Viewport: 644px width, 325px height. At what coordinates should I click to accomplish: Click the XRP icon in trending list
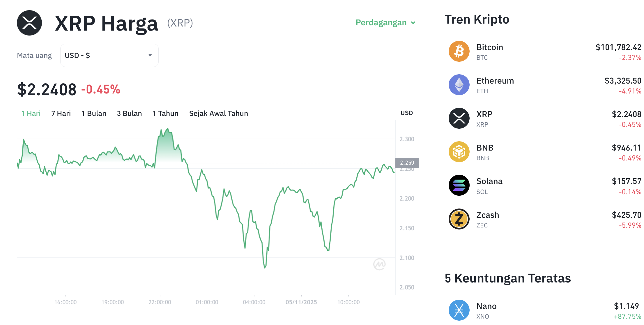pyautogui.click(x=459, y=118)
